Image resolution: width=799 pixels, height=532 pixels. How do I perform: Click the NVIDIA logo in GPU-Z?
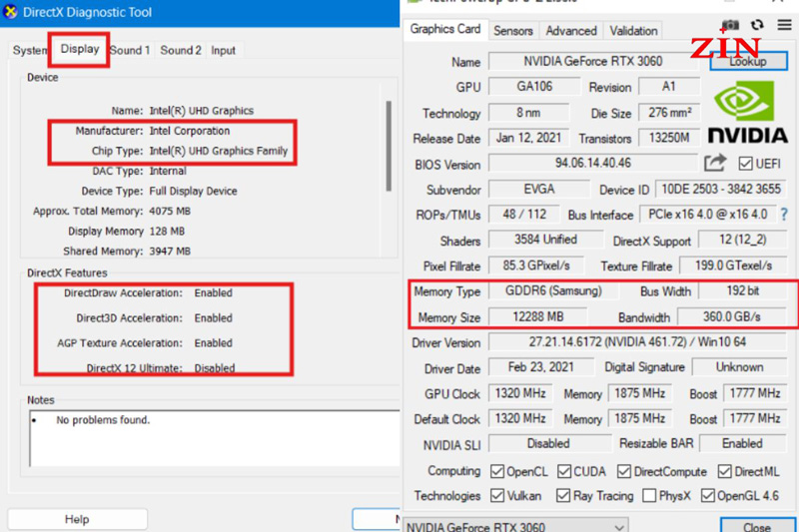pyautogui.click(x=747, y=113)
